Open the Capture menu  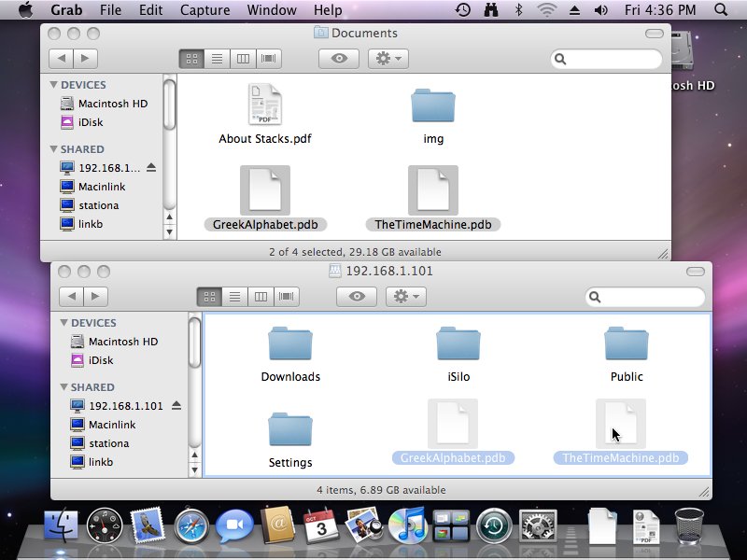click(x=204, y=10)
